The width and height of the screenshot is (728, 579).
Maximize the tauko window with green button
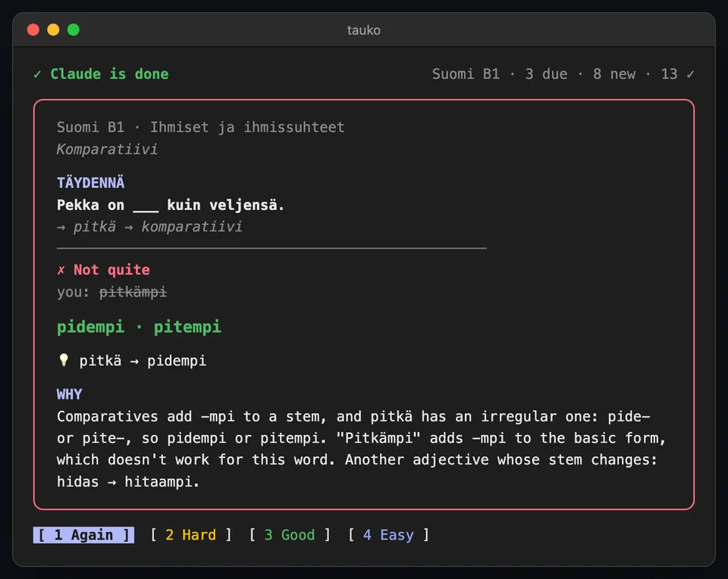74,30
